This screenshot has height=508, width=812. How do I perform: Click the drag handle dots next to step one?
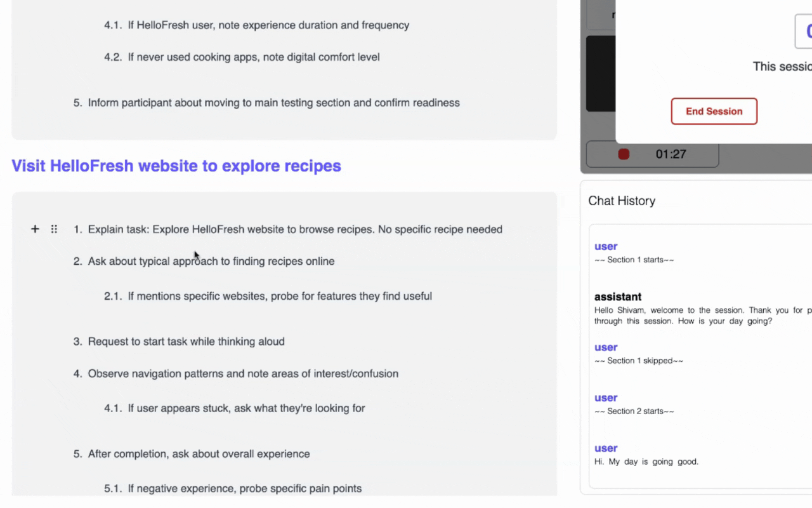coord(54,229)
